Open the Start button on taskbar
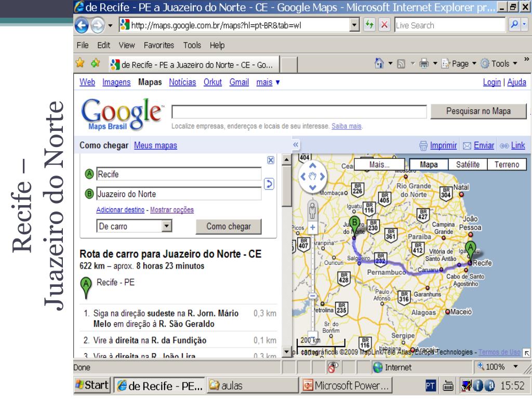The height and width of the screenshot is (399, 532). click(92, 385)
